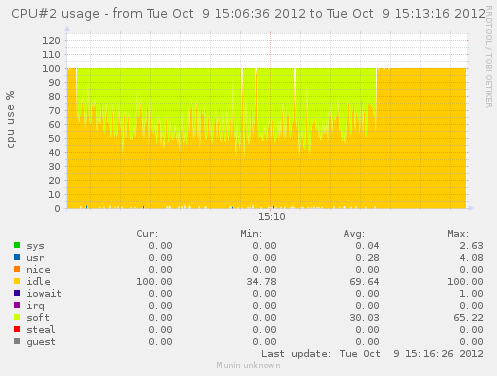Click the lime soft legend swatch
The width and height of the screenshot is (497, 376).
point(17,317)
